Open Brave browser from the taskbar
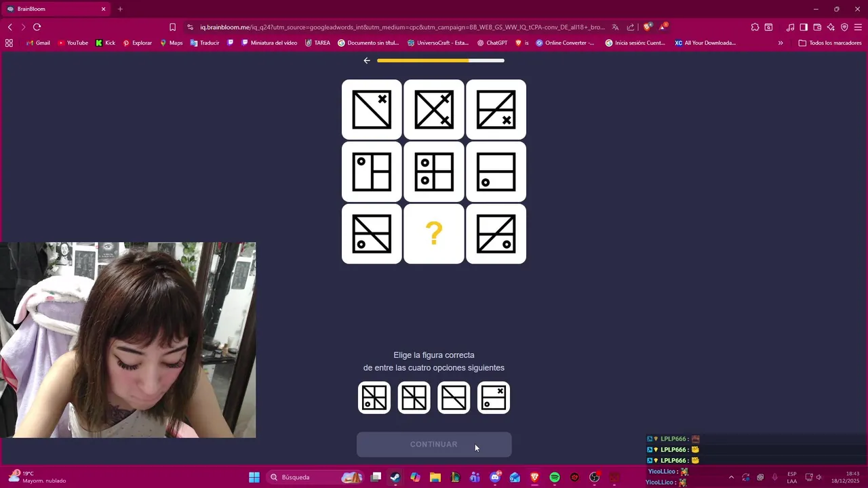This screenshot has width=868, height=488. point(535,477)
